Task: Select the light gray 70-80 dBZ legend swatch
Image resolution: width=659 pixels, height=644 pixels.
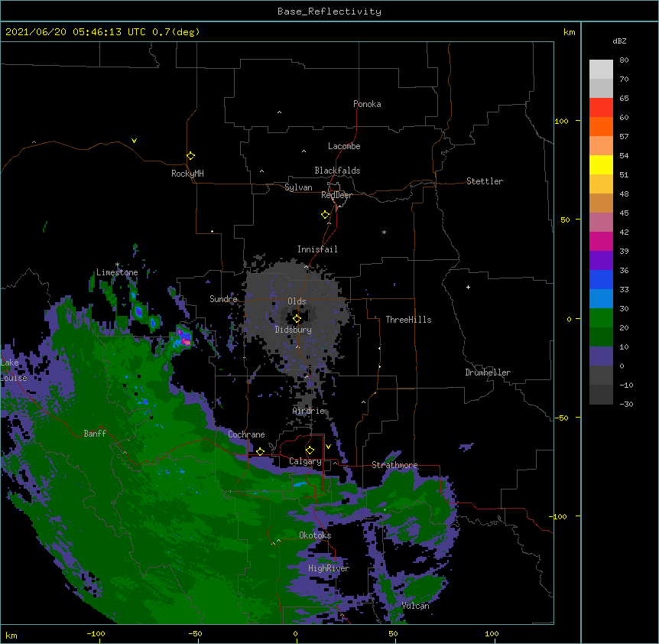Action: tap(601, 70)
